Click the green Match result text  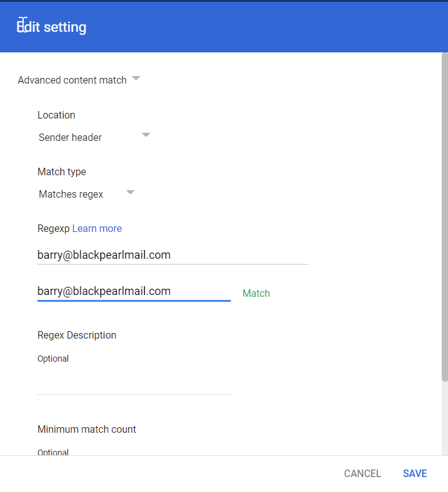(x=256, y=293)
